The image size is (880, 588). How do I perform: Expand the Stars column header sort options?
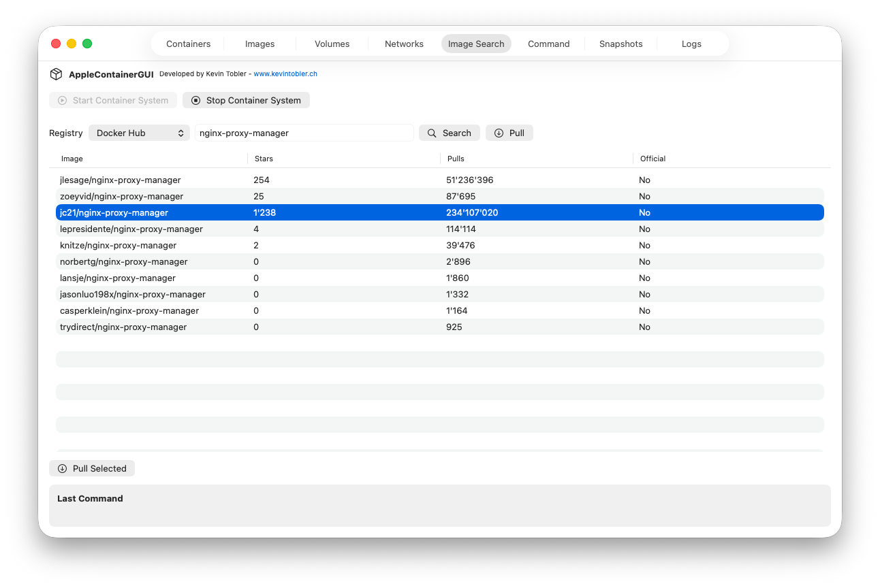click(264, 159)
